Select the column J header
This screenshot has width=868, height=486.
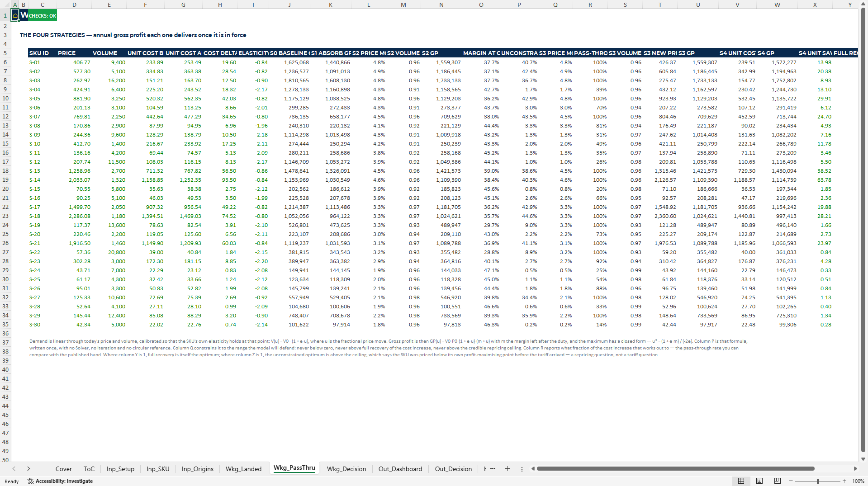[289, 5]
